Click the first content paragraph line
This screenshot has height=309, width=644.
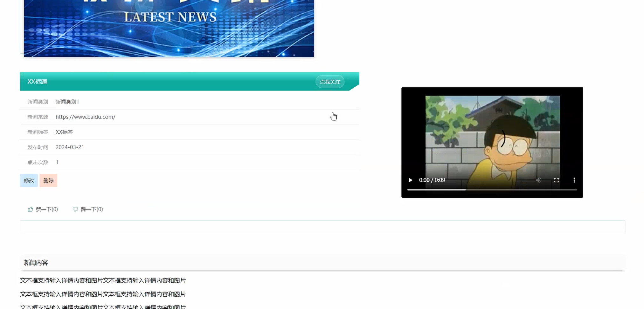tap(103, 280)
